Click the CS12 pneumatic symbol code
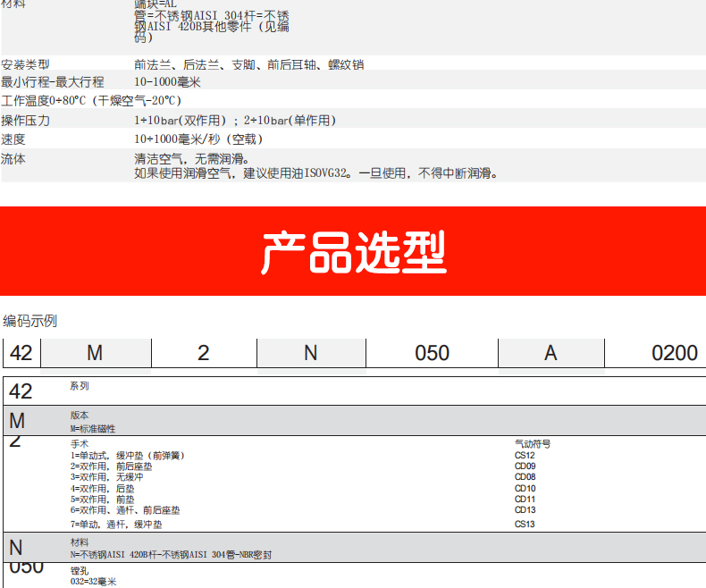Image resolution: width=706 pixels, height=588 pixels. [525, 456]
